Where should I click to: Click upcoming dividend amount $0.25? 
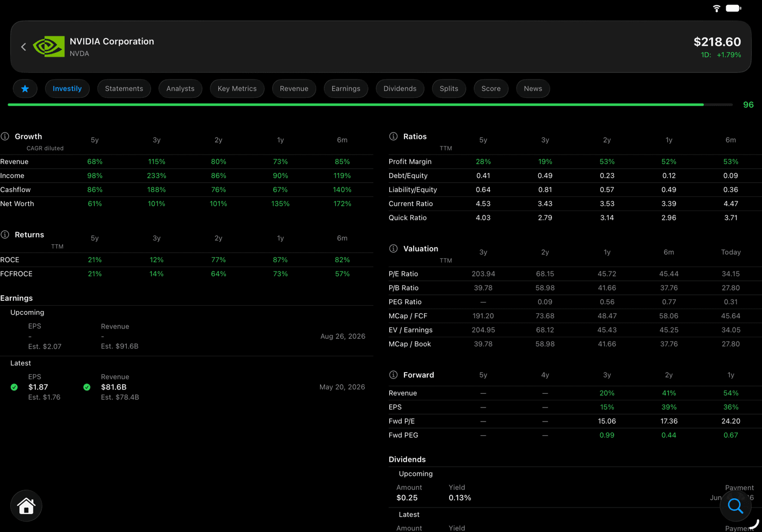tap(407, 498)
